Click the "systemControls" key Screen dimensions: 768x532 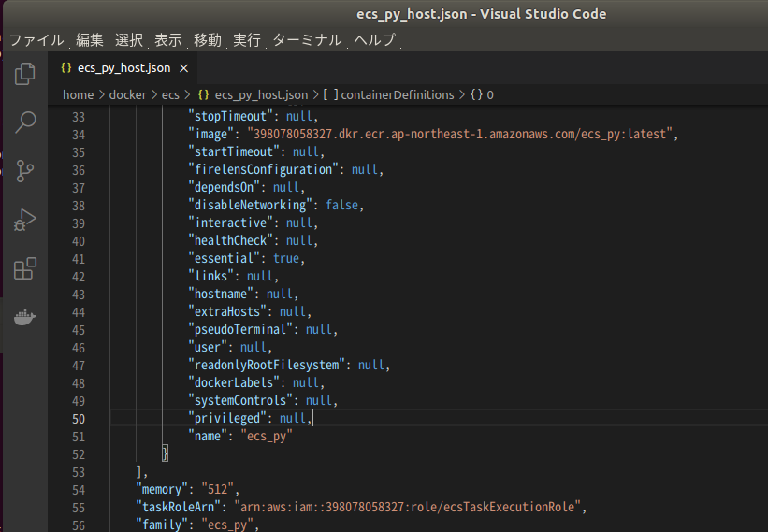pos(240,400)
